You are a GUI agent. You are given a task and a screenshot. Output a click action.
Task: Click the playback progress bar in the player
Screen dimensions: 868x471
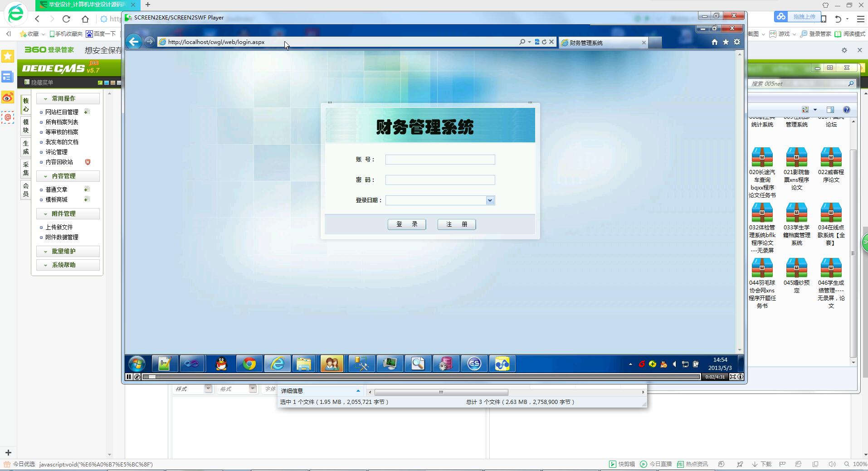pyautogui.click(x=421, y=377)
